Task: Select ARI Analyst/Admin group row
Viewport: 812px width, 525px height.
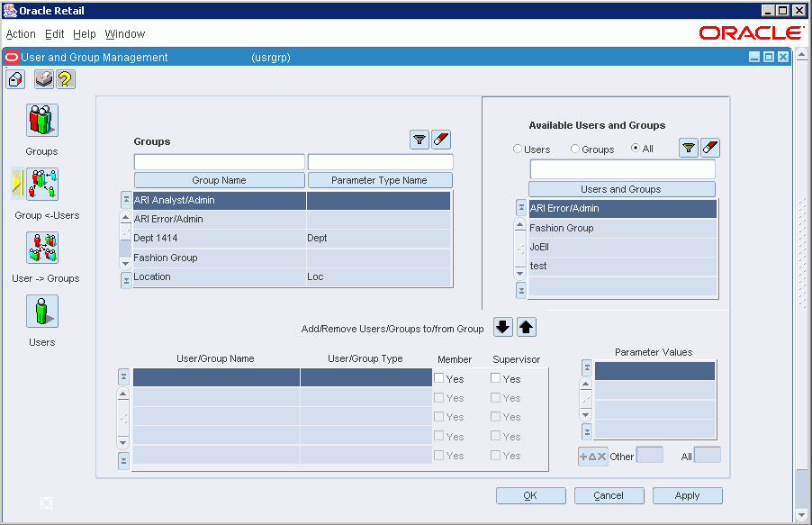Action: click(x=292, y=200)
